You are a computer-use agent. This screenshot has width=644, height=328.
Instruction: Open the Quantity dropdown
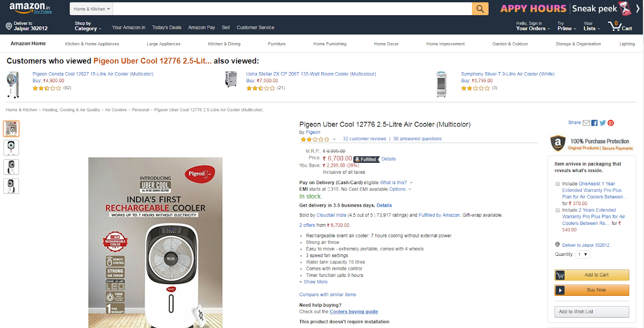[x=582, y=254]
